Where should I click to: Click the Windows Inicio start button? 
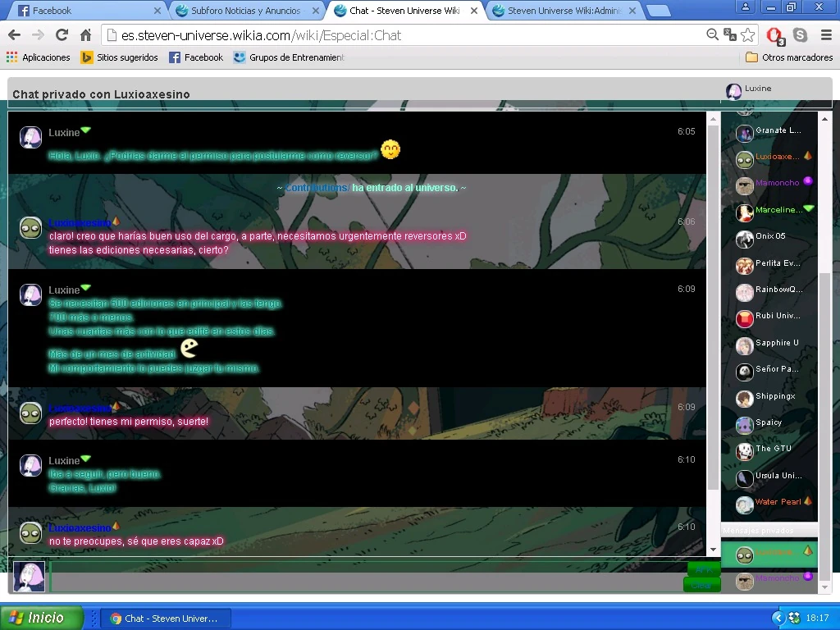(42, 618)
